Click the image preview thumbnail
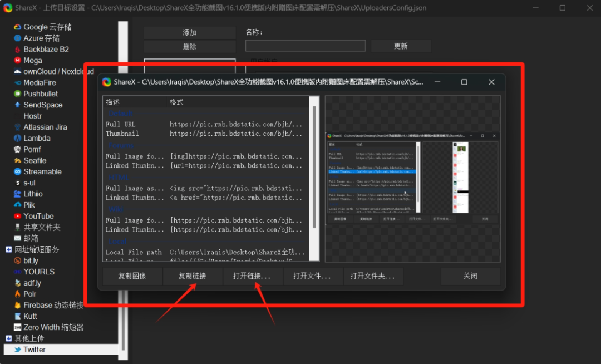The width and height of the screenshot is (601, 364). pyautogui.click(x=412, y=179)
